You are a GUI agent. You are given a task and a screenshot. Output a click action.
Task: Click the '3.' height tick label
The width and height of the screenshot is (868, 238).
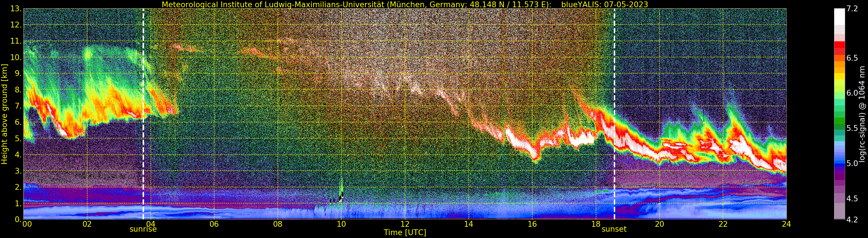18,171
